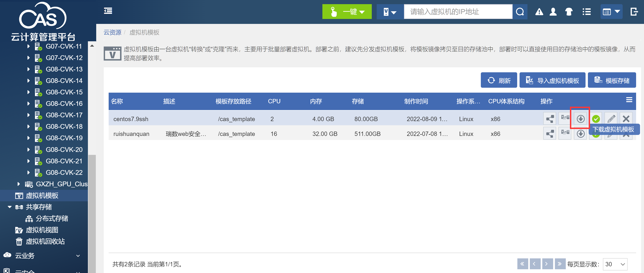The width and height of the screenshot is (644, 273).
Task: Click the pencil edit icon for centos7.9ssh
Action: [611, 119]
